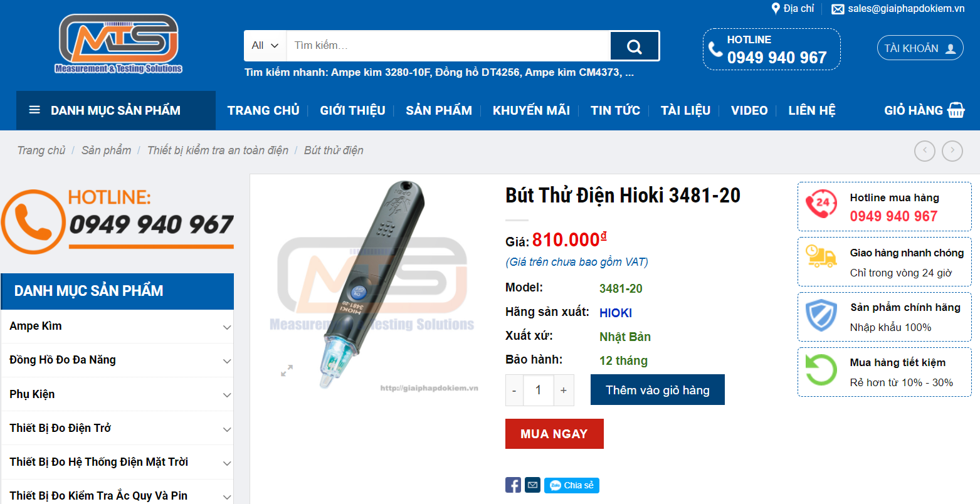980x504 pixels.
Task: Share product via email envelope icon
Action: click(532, 485)
